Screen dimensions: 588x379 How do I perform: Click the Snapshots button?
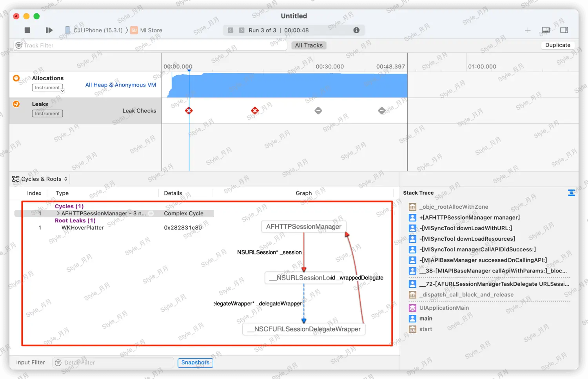tap(195, 363)
